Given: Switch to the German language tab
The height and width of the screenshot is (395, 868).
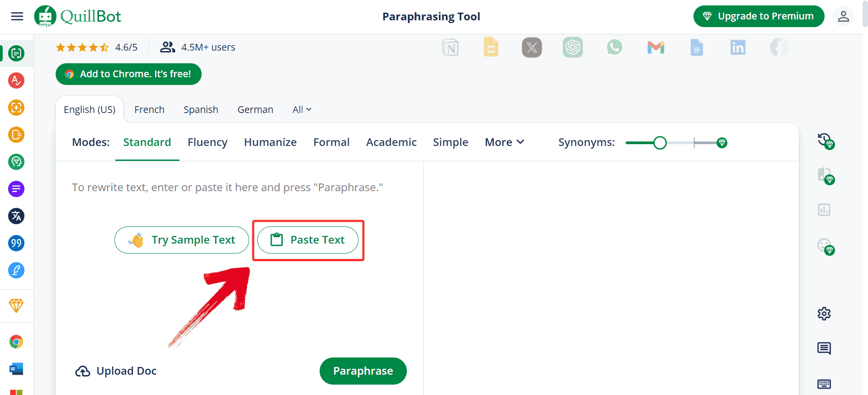Looking at the screenshot, I should click(255, 110).
